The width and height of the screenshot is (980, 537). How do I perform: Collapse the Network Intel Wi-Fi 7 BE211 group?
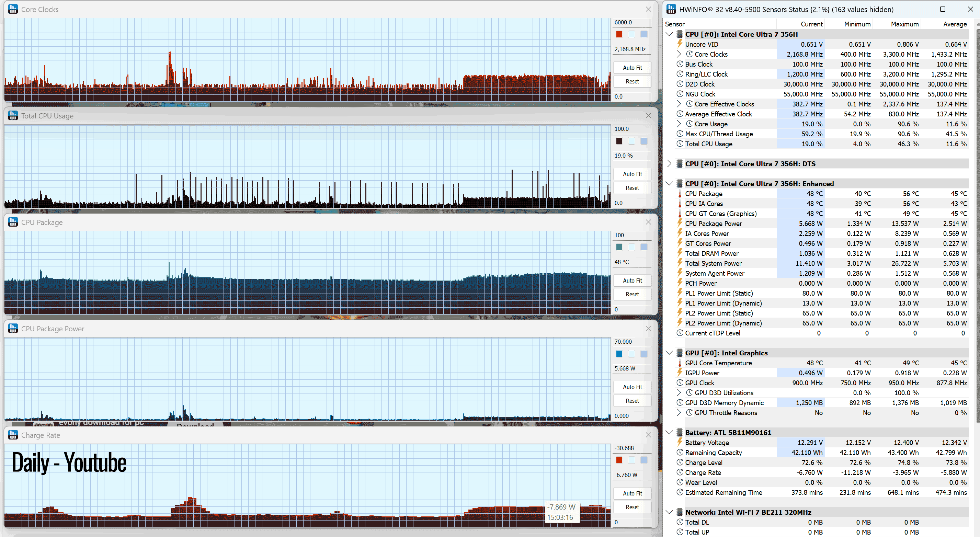tap(670, 512)
